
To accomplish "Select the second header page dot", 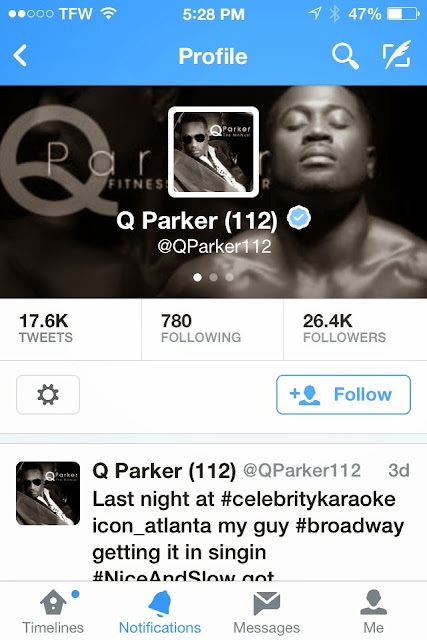I will click(x=214, y=277).
